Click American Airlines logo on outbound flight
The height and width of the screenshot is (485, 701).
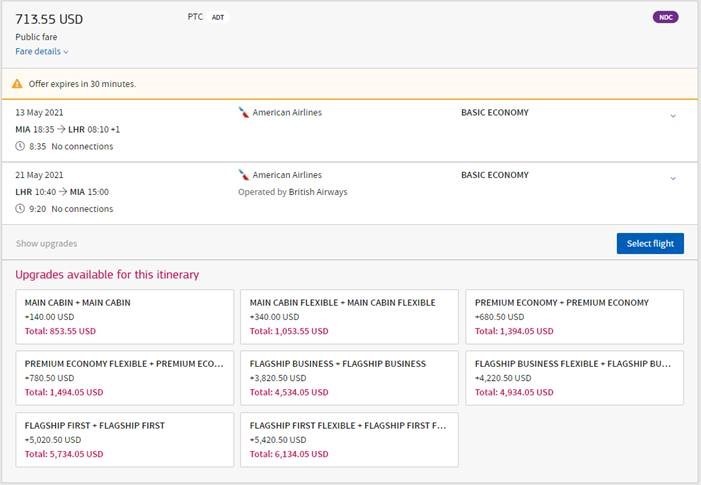tap(243, 113)
